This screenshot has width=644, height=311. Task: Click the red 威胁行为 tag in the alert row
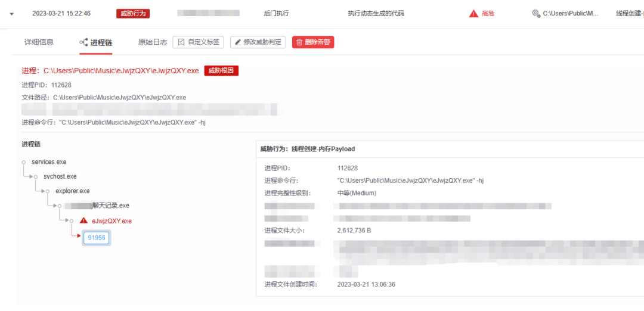tap(132, 13)
